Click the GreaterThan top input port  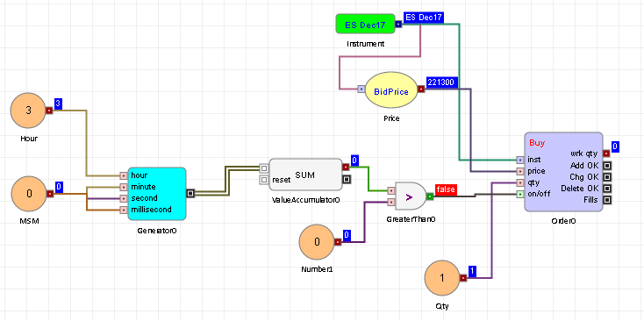click(391, 190)
